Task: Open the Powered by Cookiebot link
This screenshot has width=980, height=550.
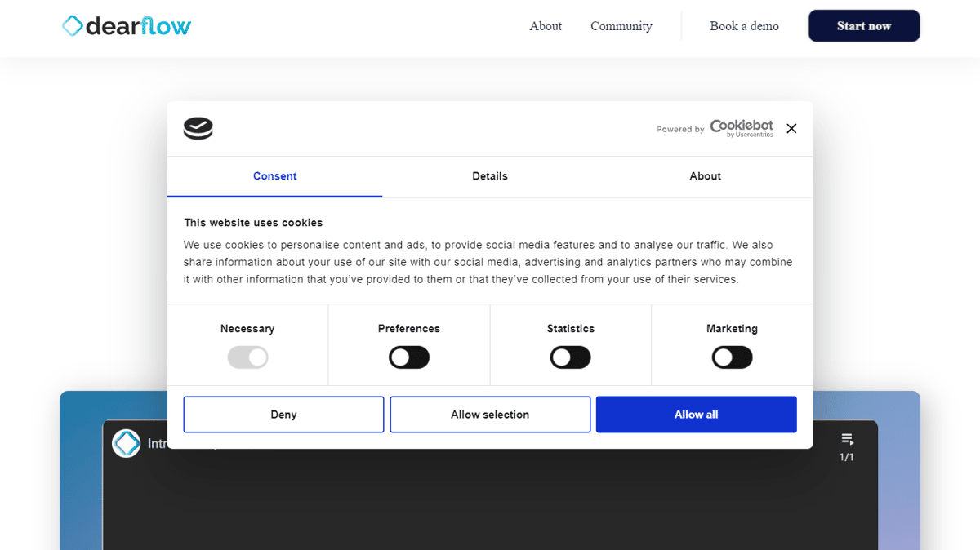Action: pyautogui.click(x=715, y=128)
